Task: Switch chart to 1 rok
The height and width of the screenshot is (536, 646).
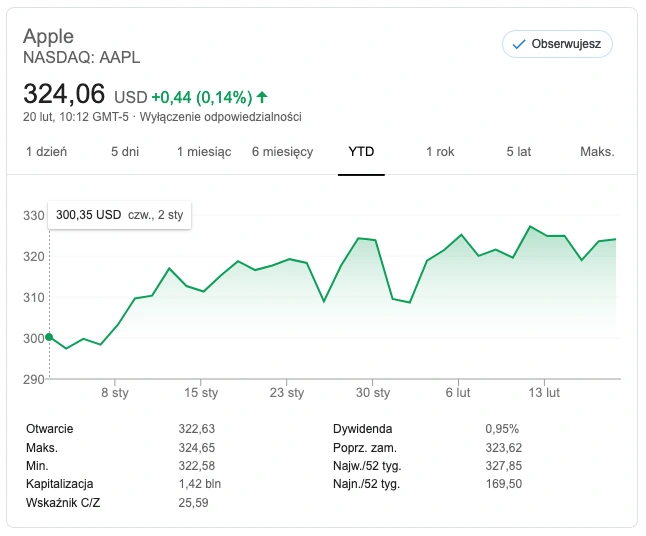Action: tap(440, 152)
